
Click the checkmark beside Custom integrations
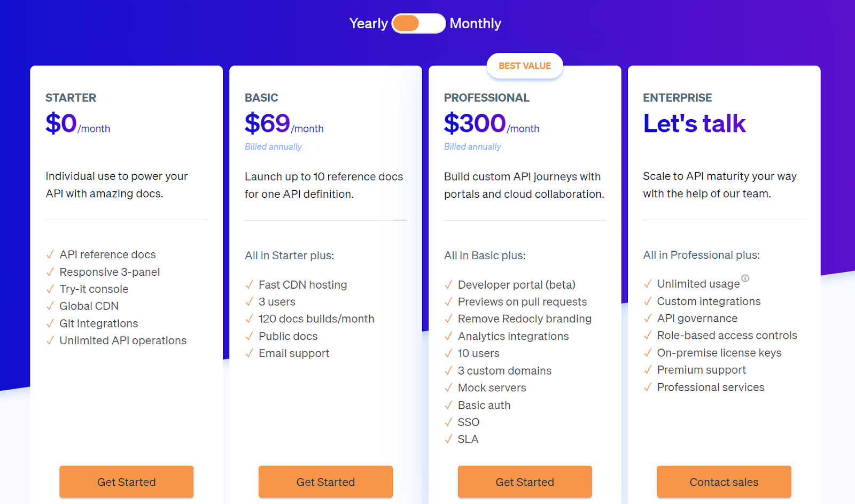(648, 301)
